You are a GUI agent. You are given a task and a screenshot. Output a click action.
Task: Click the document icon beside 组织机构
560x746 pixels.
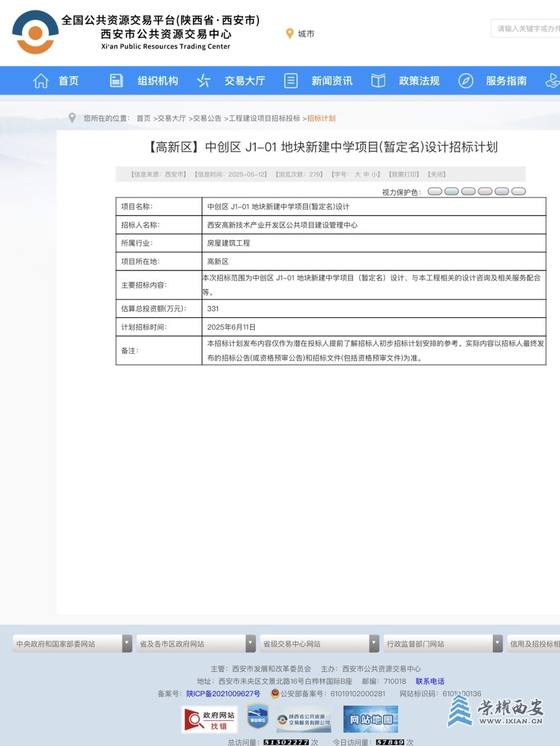pos(117,81)
